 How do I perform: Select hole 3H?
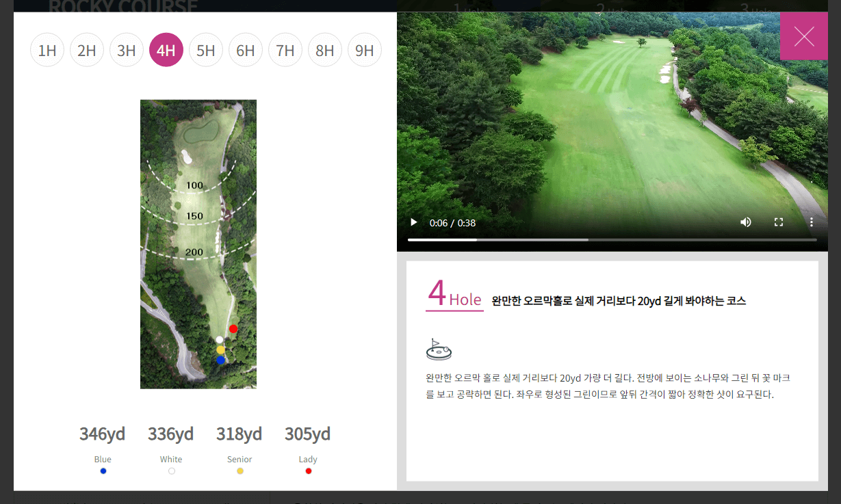(127, 49)
